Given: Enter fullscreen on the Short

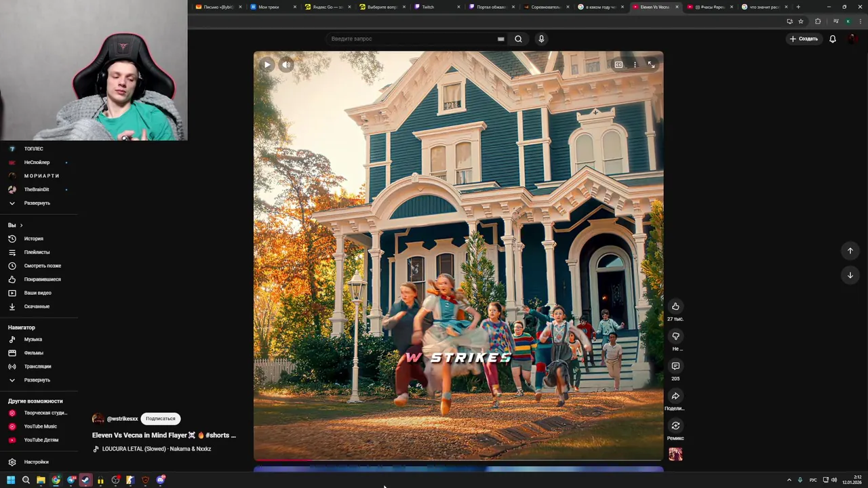Looking at the screenshot, I should (x=651, y=65).
